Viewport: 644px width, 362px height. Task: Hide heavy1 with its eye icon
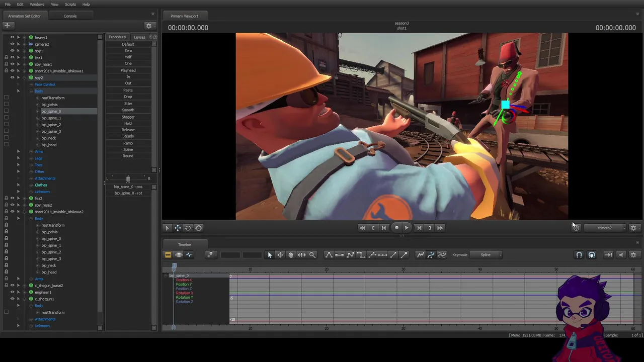13,37
